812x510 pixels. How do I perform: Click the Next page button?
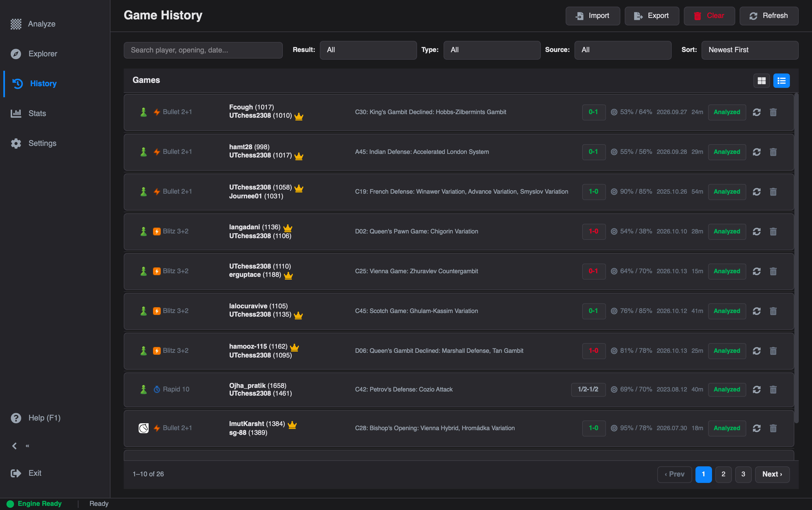point(772,474)
